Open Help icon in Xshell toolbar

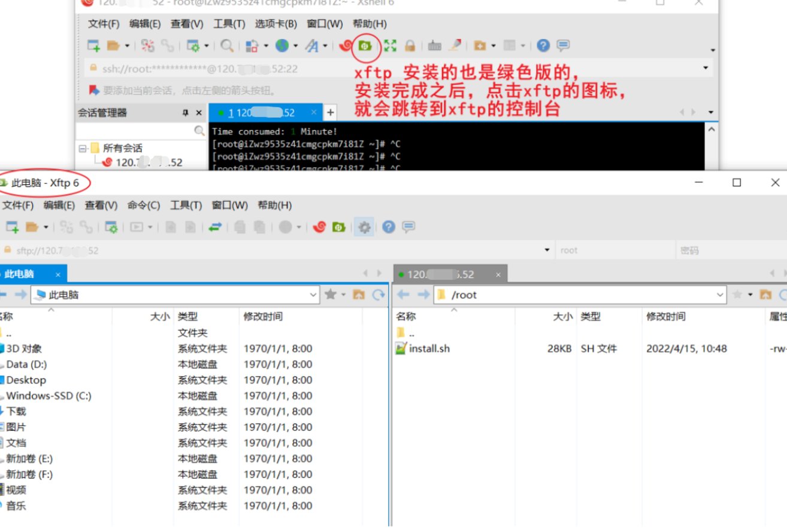tap(543, 46)
